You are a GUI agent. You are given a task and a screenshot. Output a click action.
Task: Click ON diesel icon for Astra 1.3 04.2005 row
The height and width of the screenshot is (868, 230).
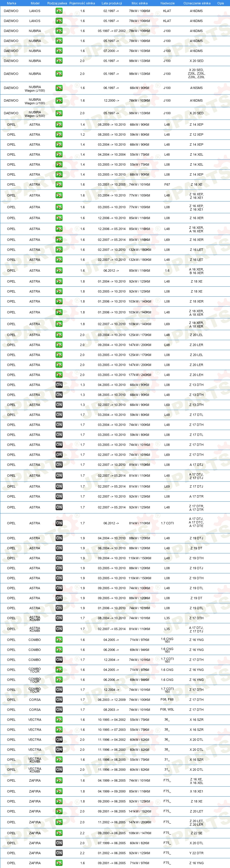pos(59,385)
